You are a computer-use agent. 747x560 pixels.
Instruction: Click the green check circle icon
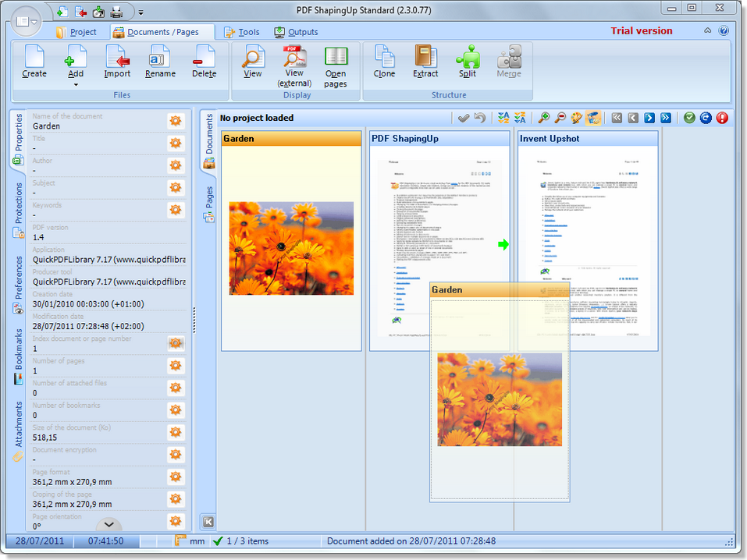click(x=689, y=118)
